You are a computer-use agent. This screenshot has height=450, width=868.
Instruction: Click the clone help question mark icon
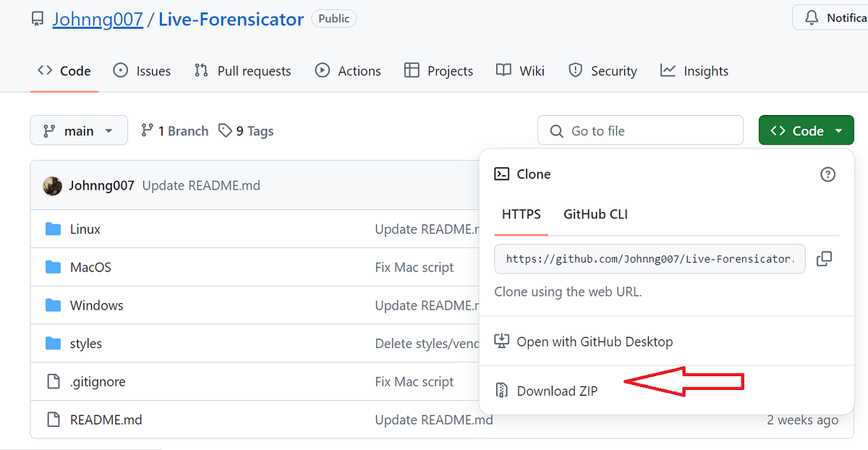click(x=827, y=174)
